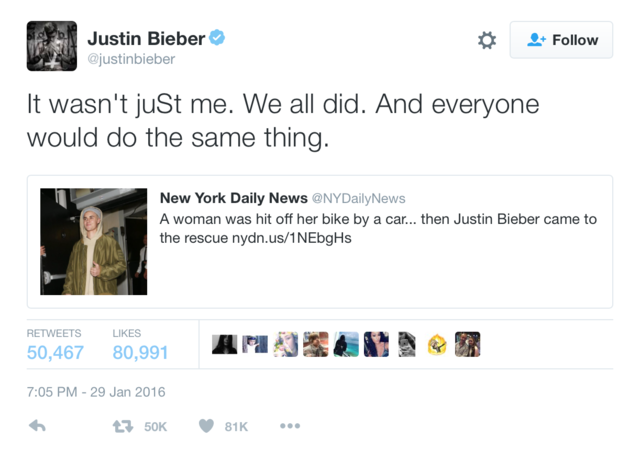The width and height of the screenshot is (640, 451).
Task: Retweet this tweet using the retweet icon
Action: pyautogui.click(x=123, y=426)
